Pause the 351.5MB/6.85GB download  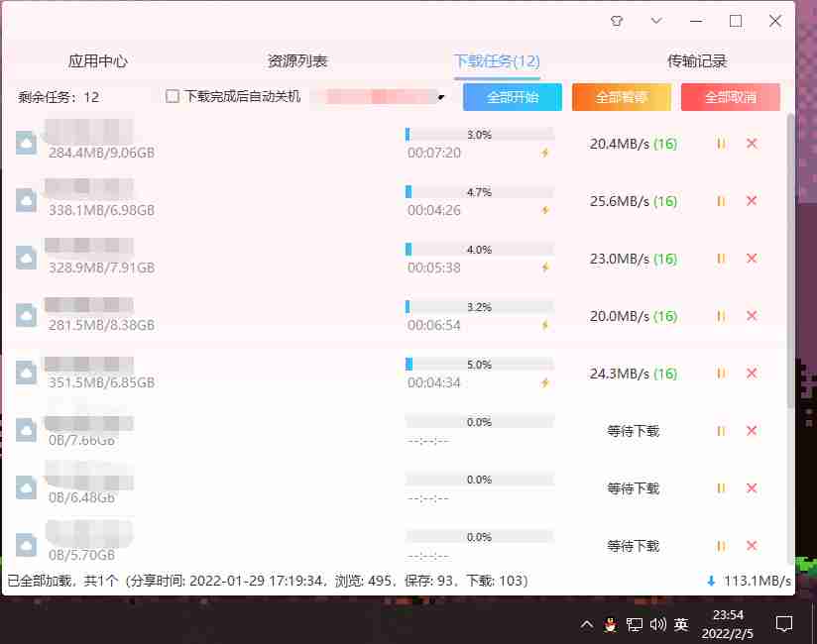coord(721,374)
